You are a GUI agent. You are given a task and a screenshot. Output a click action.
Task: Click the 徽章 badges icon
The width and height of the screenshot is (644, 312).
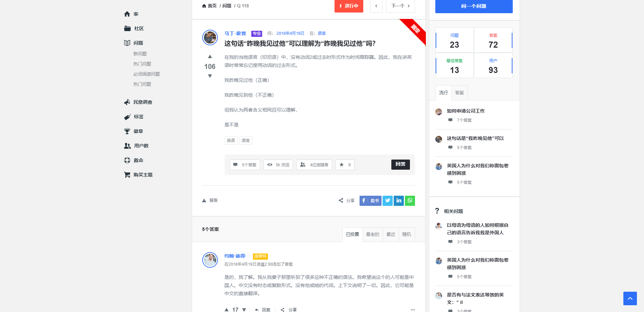pyautogui.click(x=127, y=131)
